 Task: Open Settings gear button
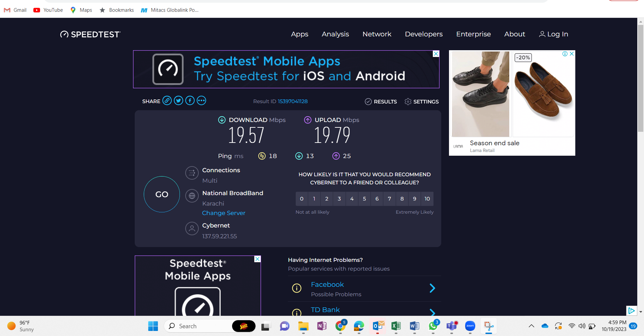click(x=421, y=101)
